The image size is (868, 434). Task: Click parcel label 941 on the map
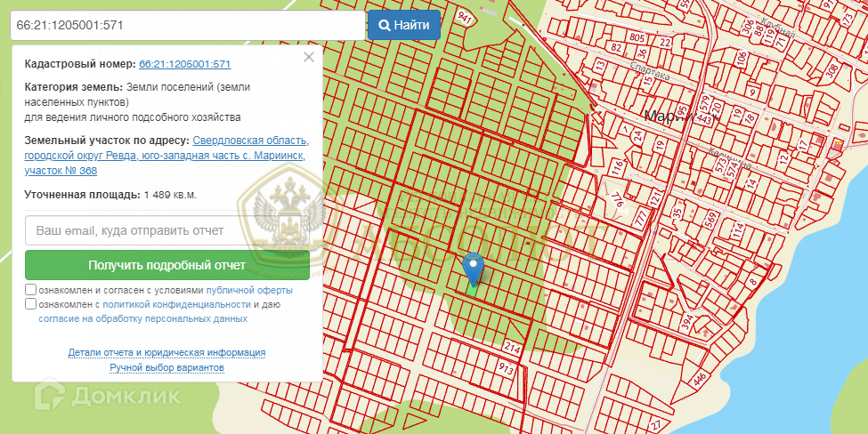click(x=465, y=20)
